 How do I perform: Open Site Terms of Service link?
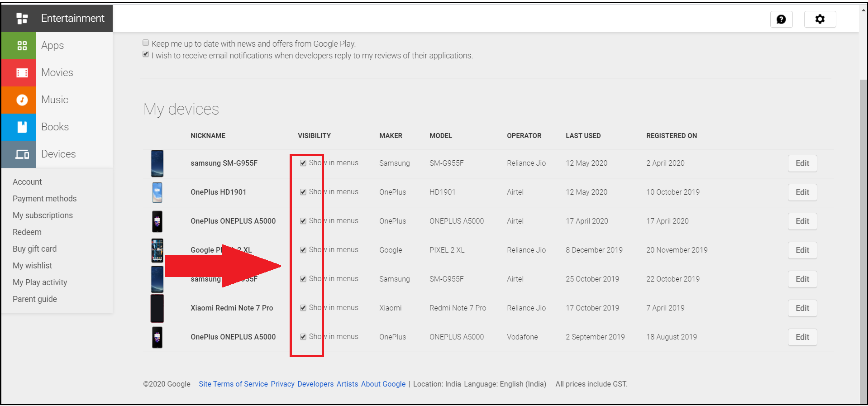(x=234, y=384)
